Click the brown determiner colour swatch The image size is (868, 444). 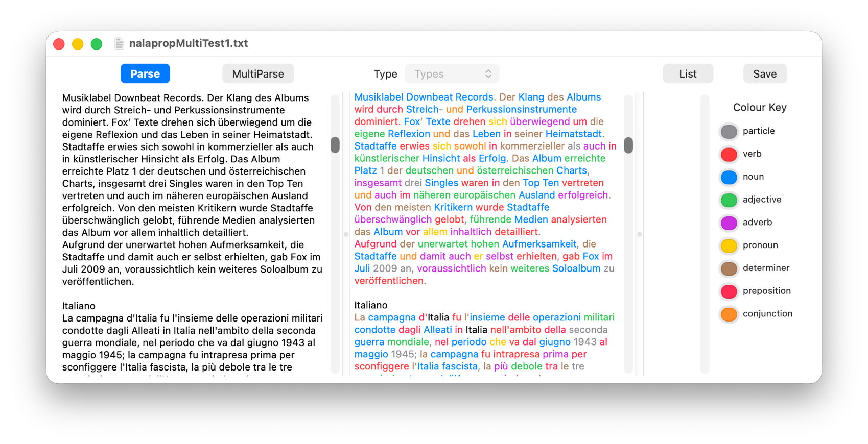729,268
